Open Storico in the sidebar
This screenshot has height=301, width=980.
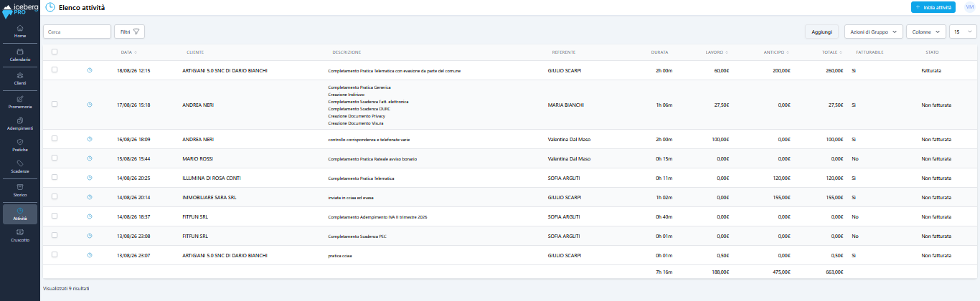click(19, 190)
